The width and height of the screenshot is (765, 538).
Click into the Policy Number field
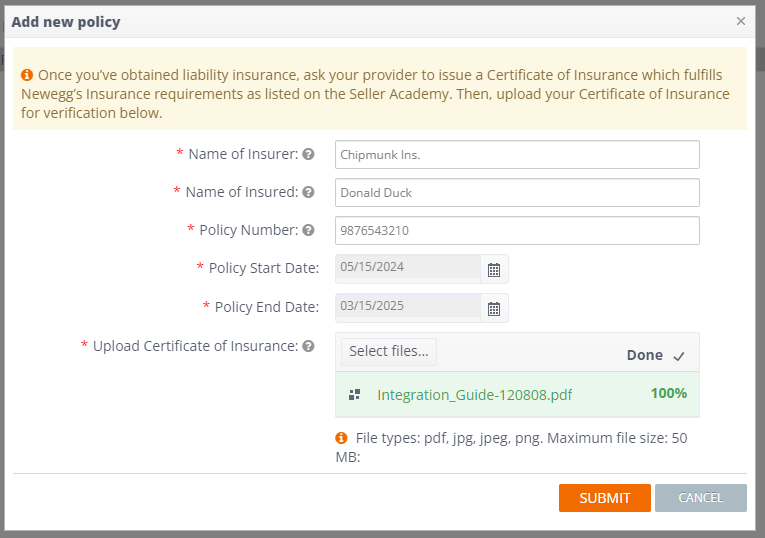point(517,231)
